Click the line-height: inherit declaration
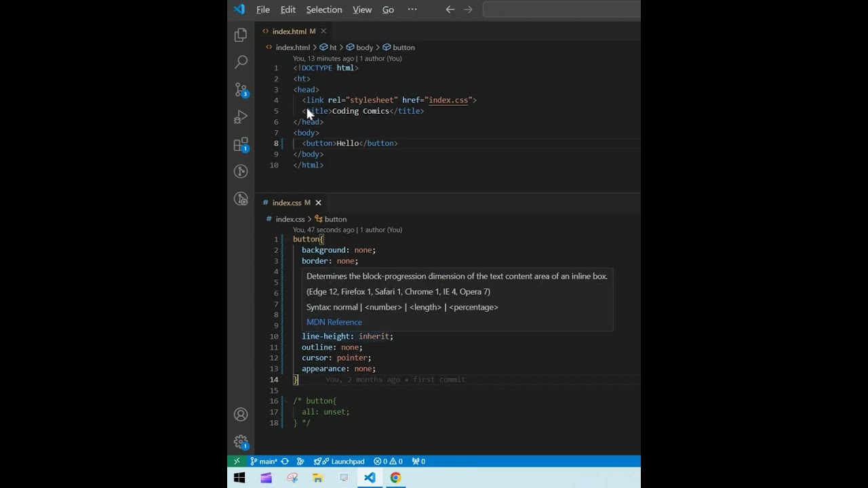The image size is (868, 488). click(347, 336)
